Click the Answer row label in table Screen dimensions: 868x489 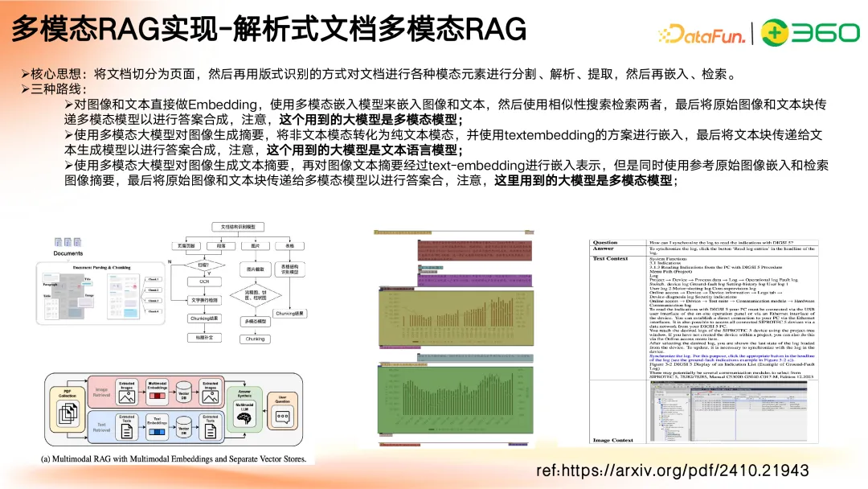pos(604,249)
